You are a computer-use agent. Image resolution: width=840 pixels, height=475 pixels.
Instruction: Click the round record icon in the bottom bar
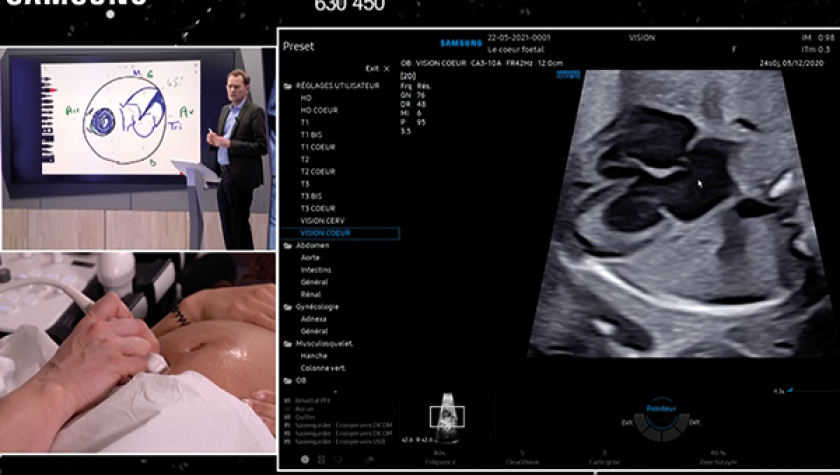pos(305,459)
